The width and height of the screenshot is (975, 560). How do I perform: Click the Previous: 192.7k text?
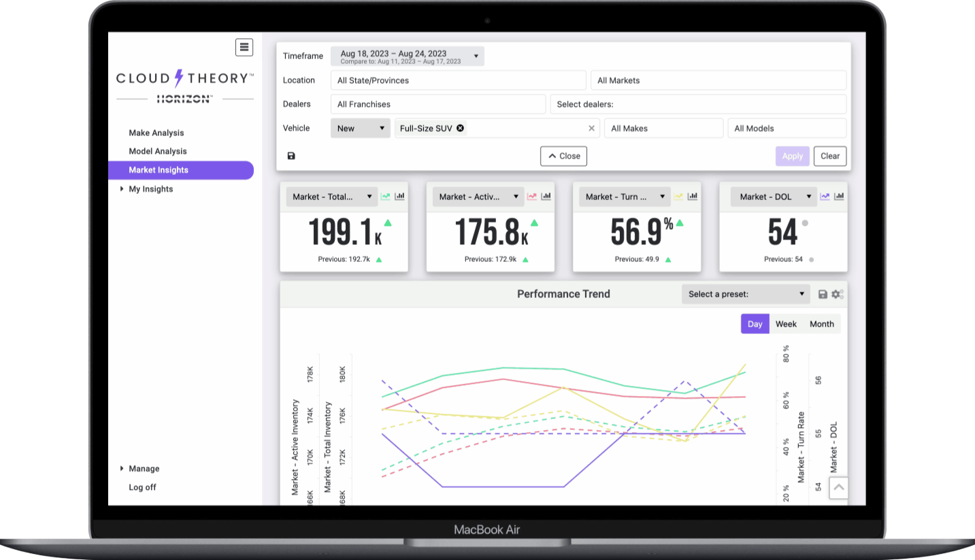(344, 259)
